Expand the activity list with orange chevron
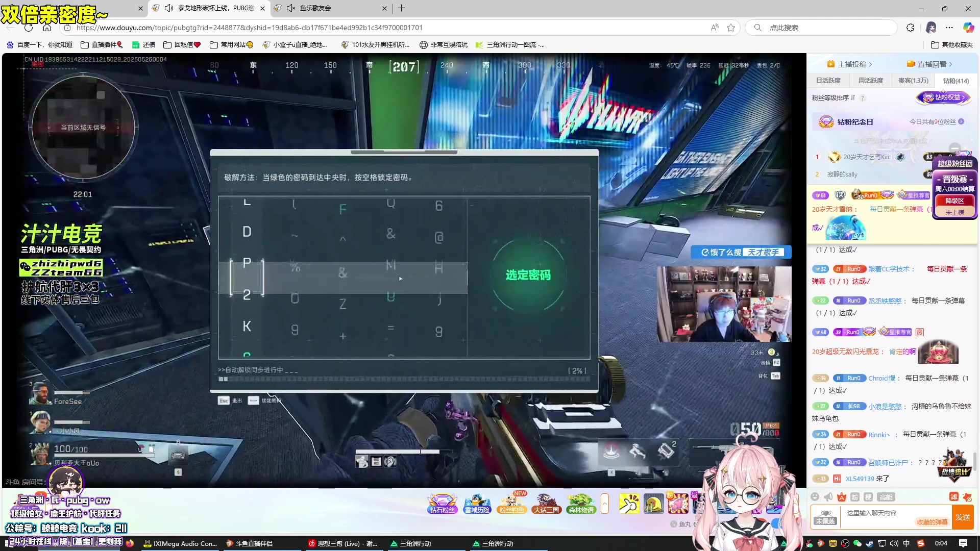 point(605,504)
